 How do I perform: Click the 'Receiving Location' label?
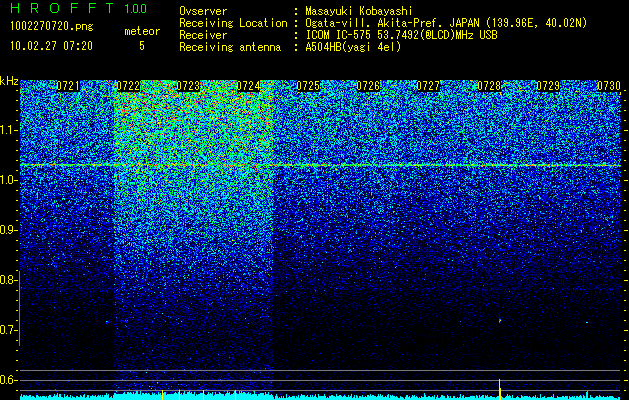[233, 23]
